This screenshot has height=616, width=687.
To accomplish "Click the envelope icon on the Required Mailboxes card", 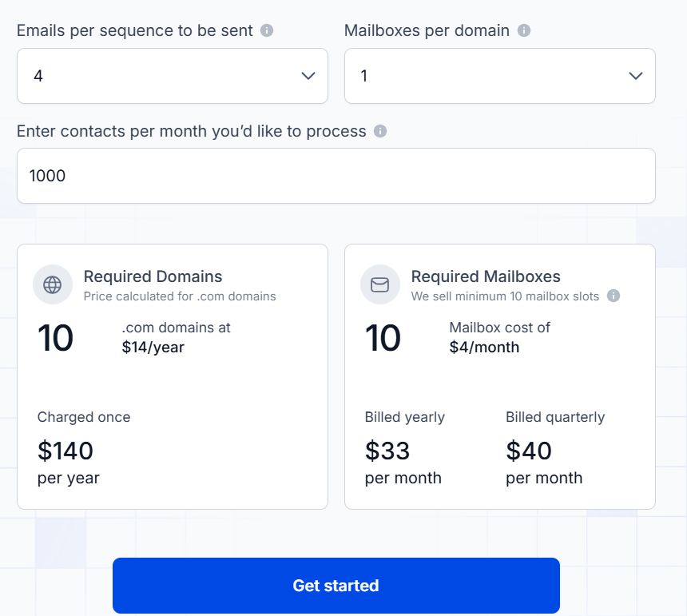I will tap(379, 284).
